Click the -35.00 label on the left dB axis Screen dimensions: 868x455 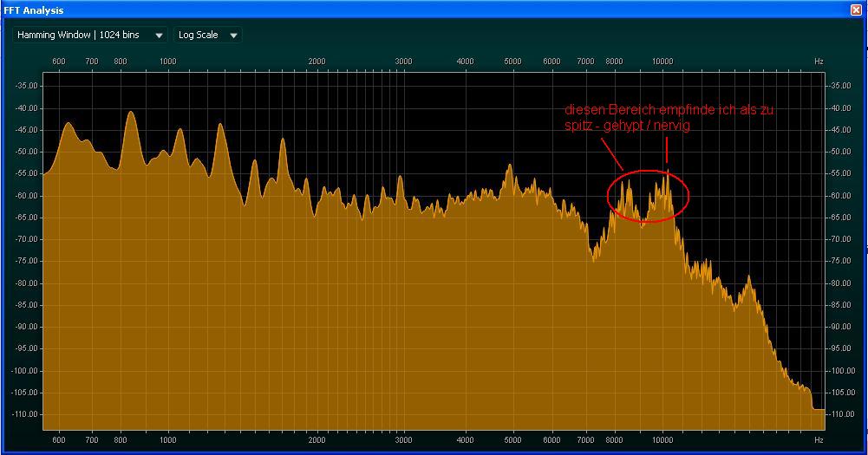(x=27, y=86)
